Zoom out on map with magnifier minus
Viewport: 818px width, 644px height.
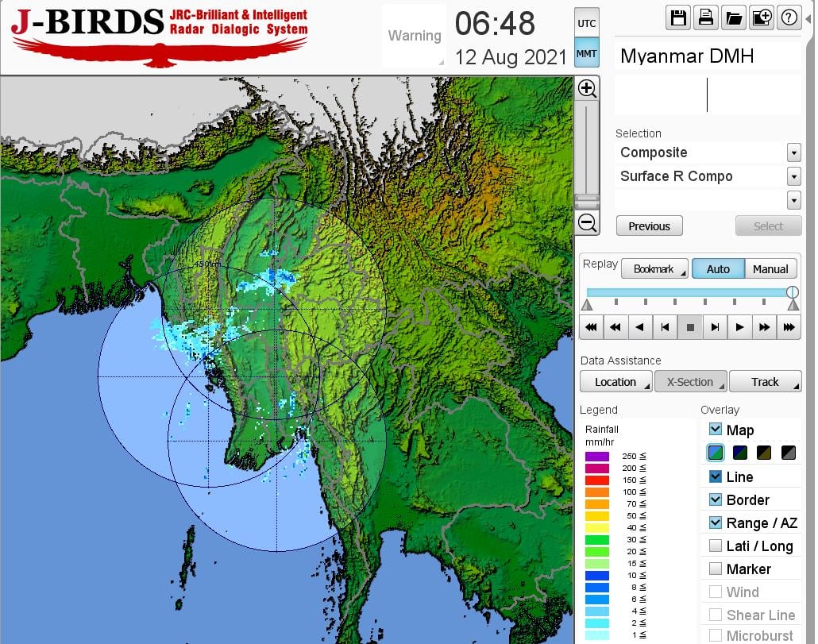pos(587,222)
